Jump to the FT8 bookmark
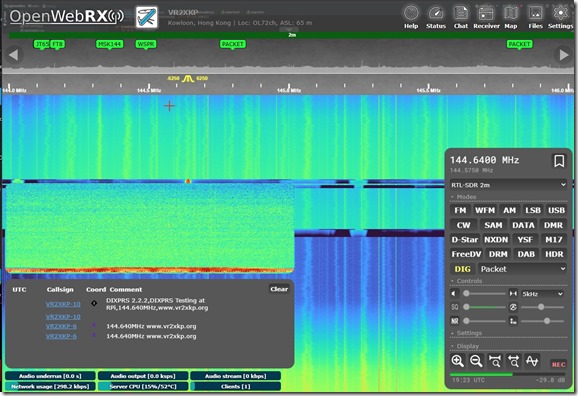This screenshot has width=578, height=396. [58, 44]
